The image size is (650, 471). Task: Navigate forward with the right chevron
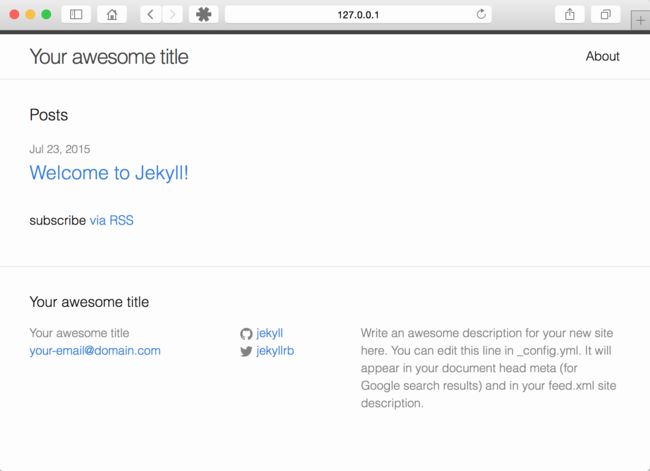[172, 15]
